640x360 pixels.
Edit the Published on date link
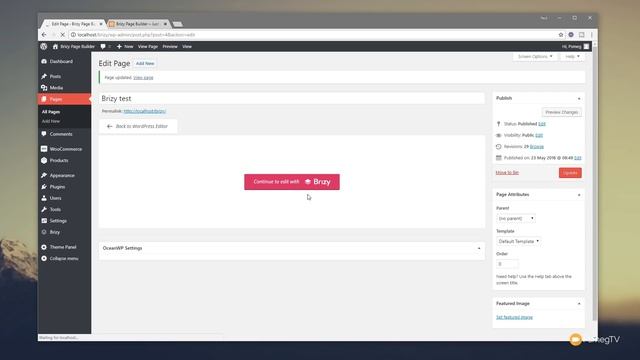[578, 158]
